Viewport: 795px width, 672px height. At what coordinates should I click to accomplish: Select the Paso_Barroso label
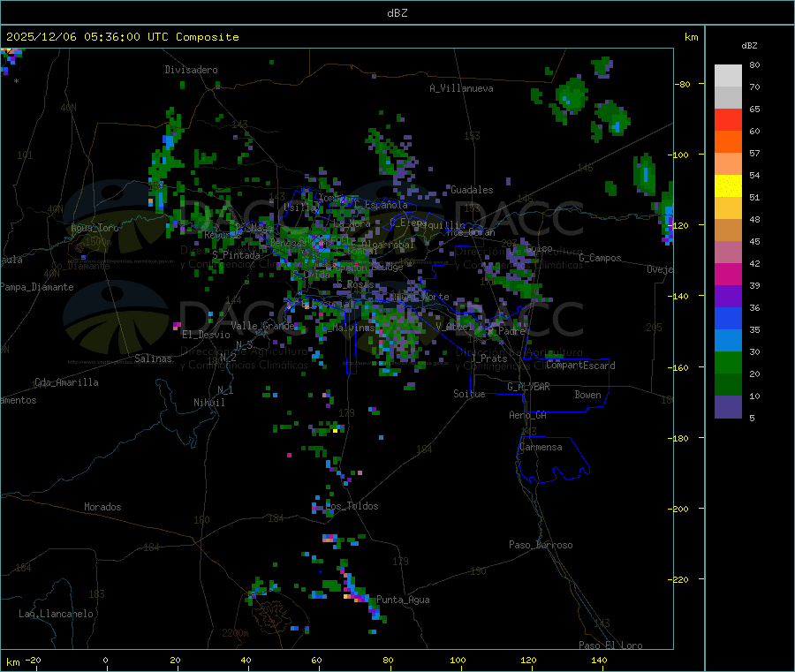click(x=541, y=546)
